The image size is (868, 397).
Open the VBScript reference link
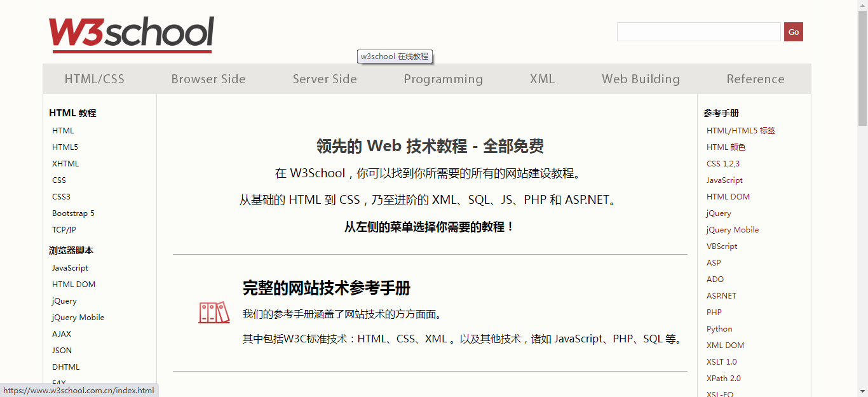722,246
